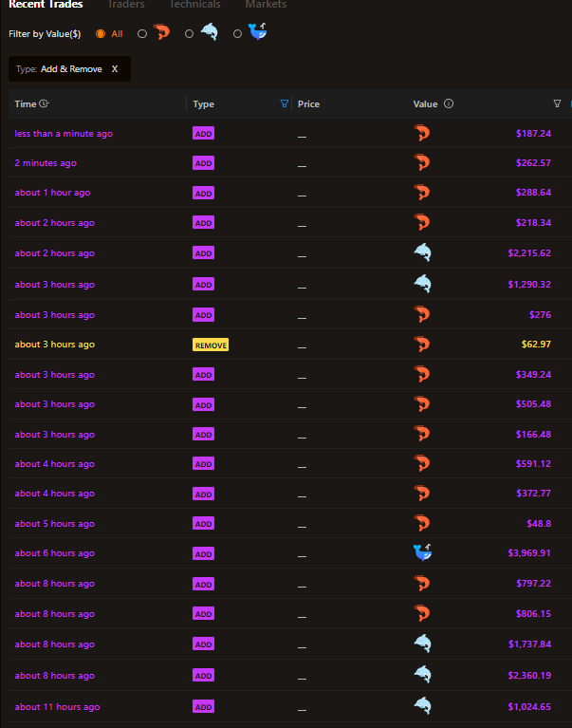This screenshot has width=572, height=728.
Task: Click the shrimp icon in $187.24 row
Action: tap(422, 133)
